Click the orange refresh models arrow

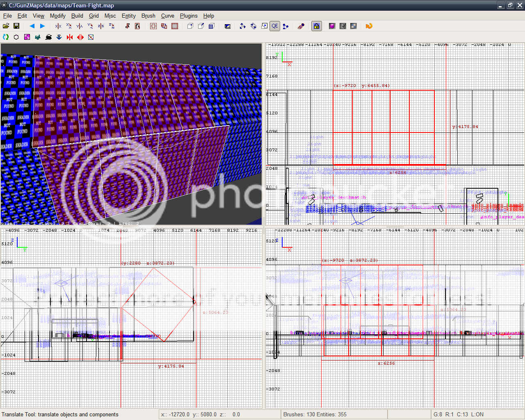click(369, 26)
